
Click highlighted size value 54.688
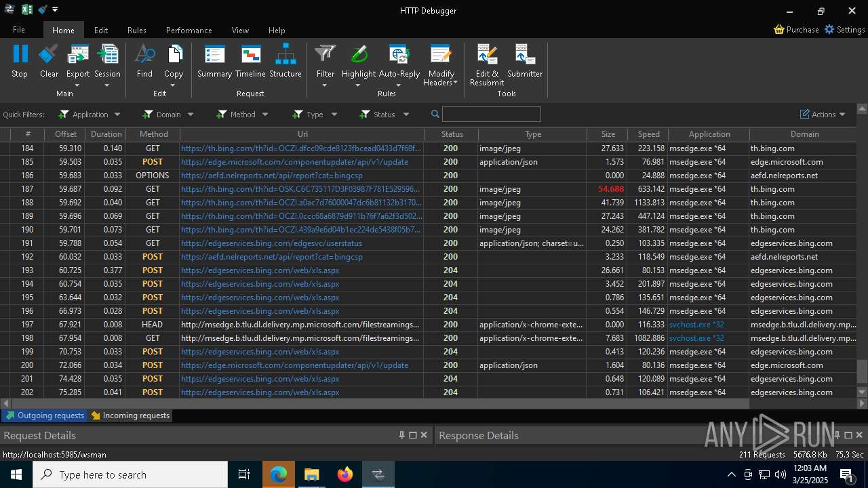[611, 189]
